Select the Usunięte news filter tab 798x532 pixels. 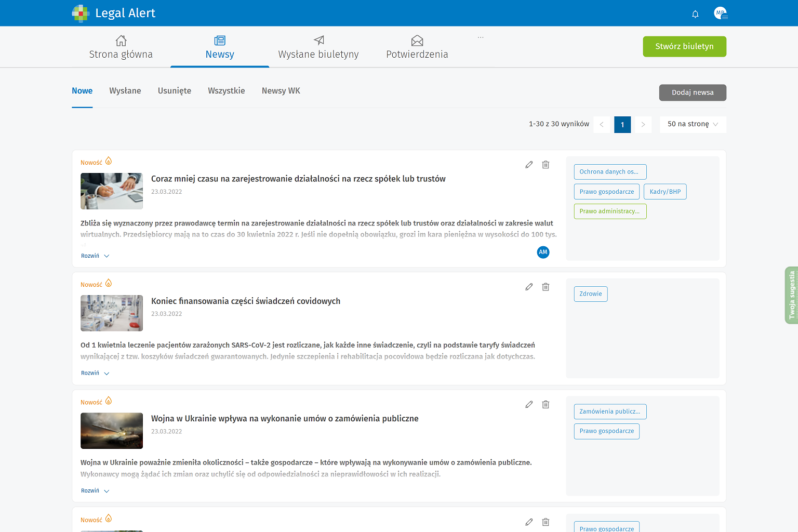(x=175, y=91)
